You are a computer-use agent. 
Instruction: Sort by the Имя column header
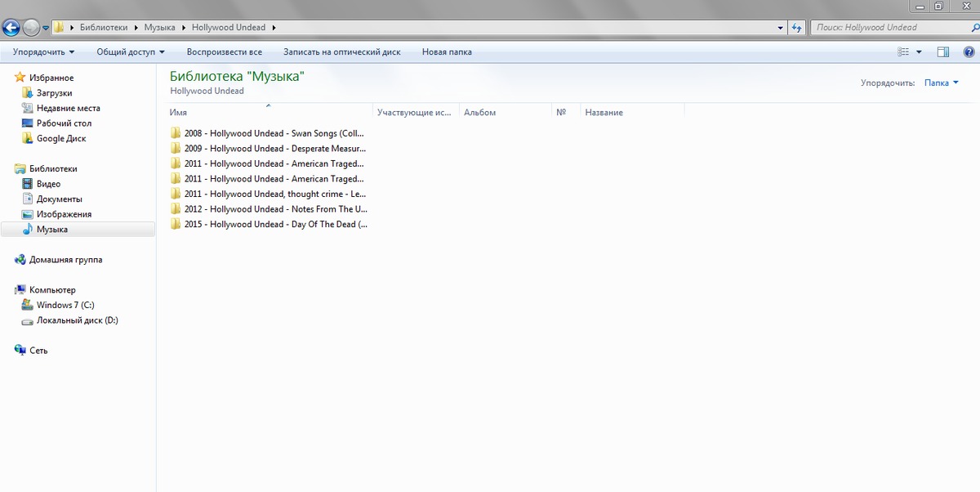269,113
